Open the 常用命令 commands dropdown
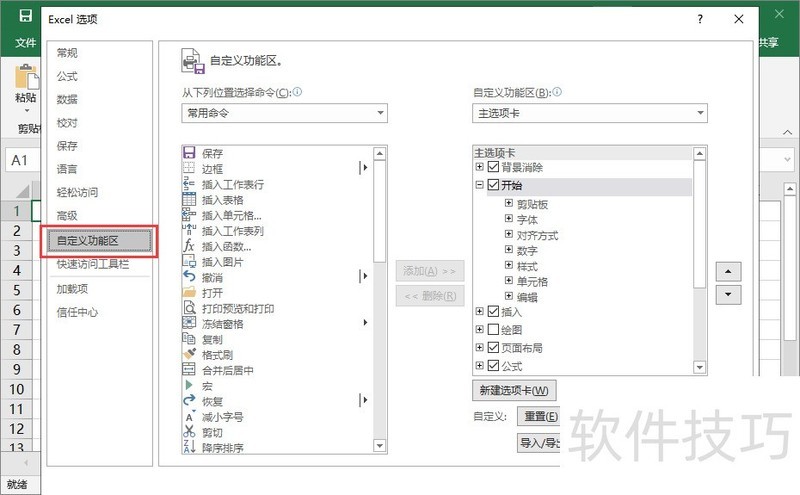Screen dimensions: 800x495 click(x=284, y=113)
